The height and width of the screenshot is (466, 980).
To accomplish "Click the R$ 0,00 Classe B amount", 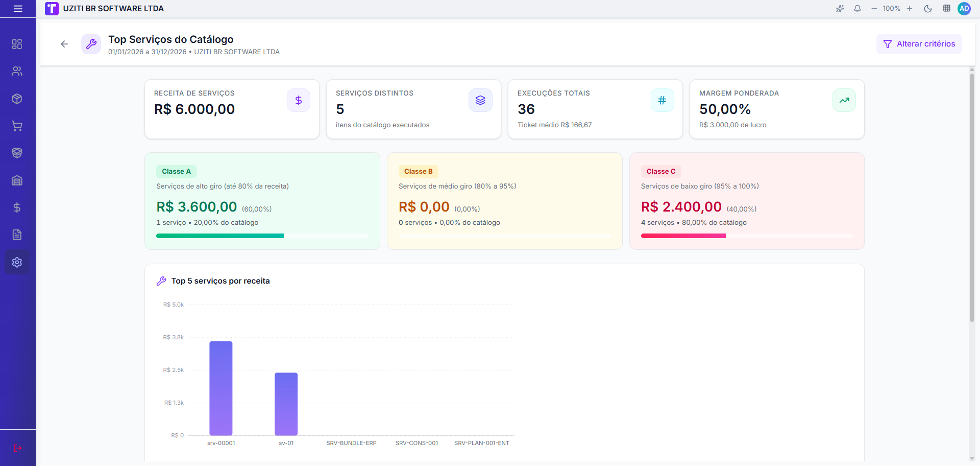I will pos(424,207).
